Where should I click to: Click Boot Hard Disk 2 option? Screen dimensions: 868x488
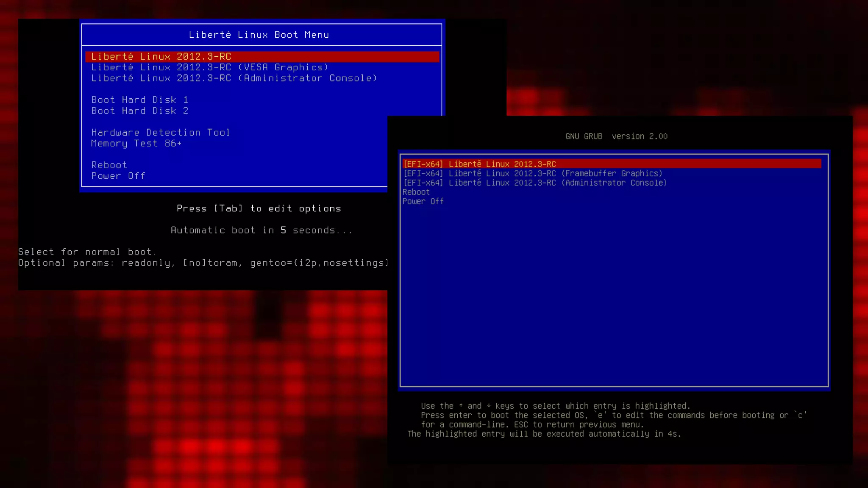click(140, 111)
